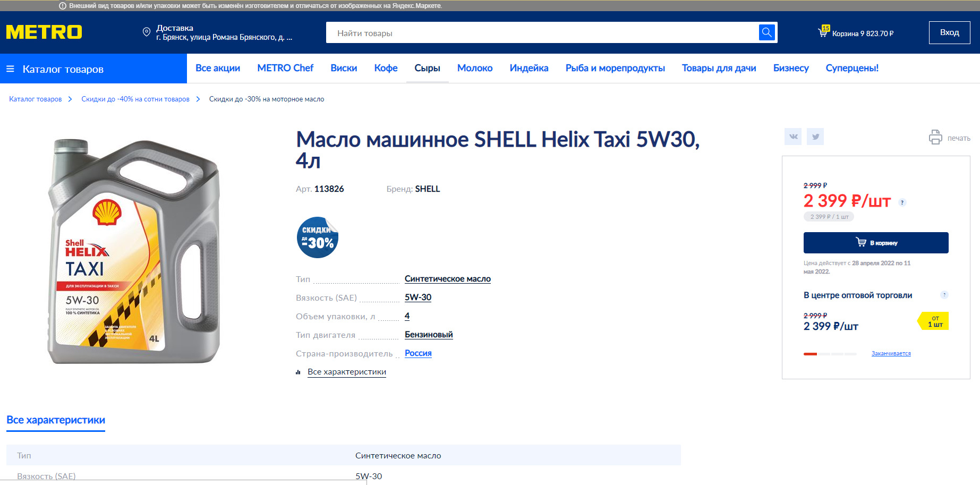Viewport: 980px width, 485px height.
Task: Click 'Скидки до -30% на моторное масло' breadcrumb
Action: tap(267, 99)
